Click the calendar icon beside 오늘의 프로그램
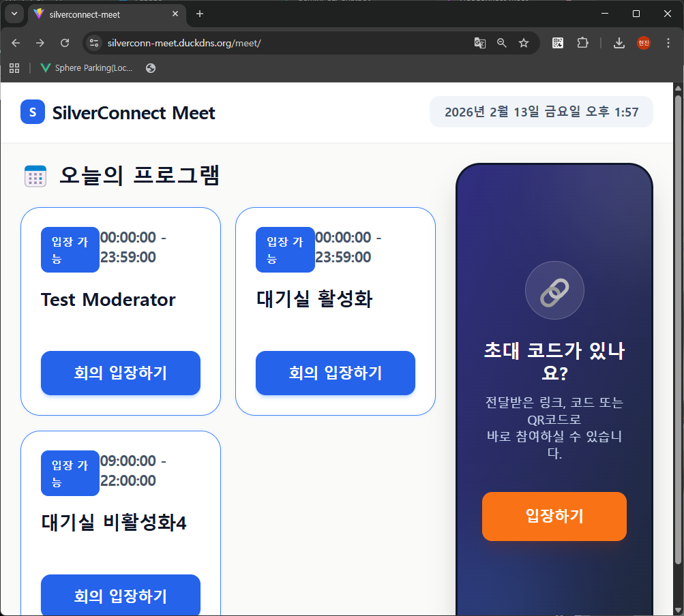Image resolution: width=684 pixels, height=616 pixels. tap(35, 176)
